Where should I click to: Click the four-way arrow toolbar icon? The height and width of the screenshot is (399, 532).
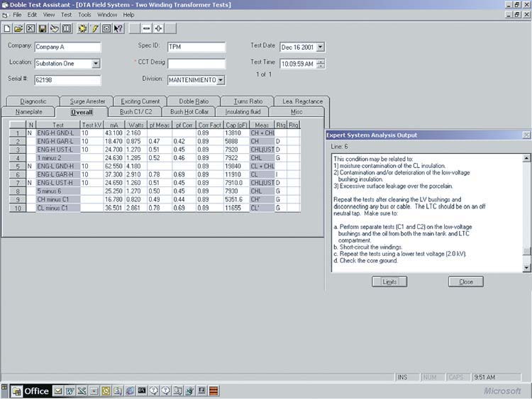tap(158, 28)
